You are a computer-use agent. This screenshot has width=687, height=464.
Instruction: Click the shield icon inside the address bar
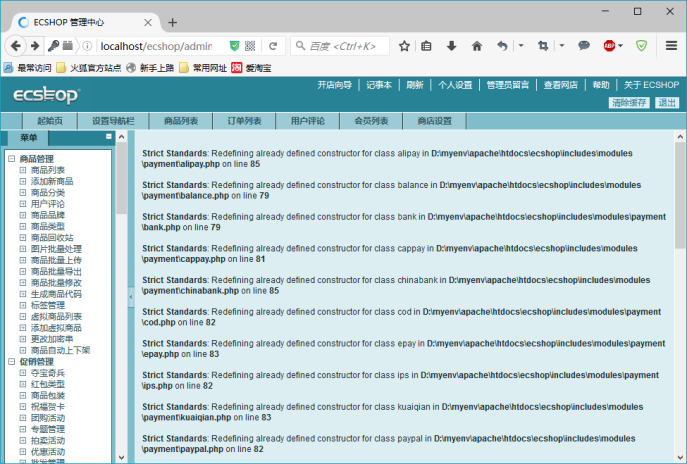pos(234,46)
